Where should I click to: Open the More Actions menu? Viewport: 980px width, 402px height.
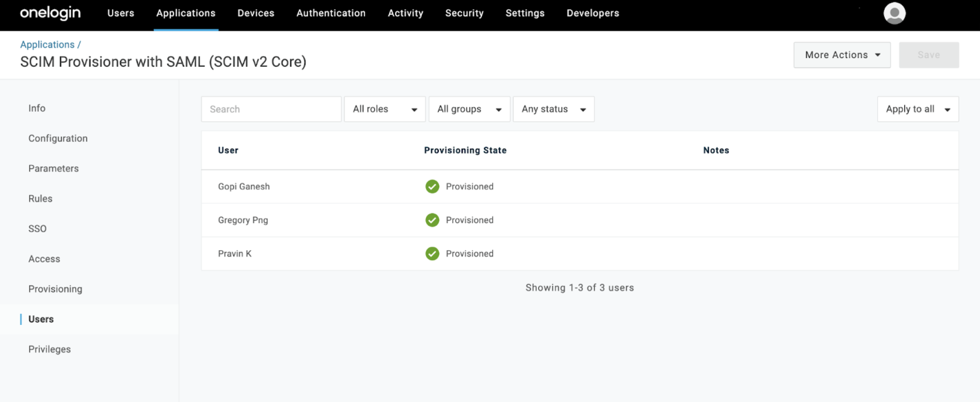842,55
